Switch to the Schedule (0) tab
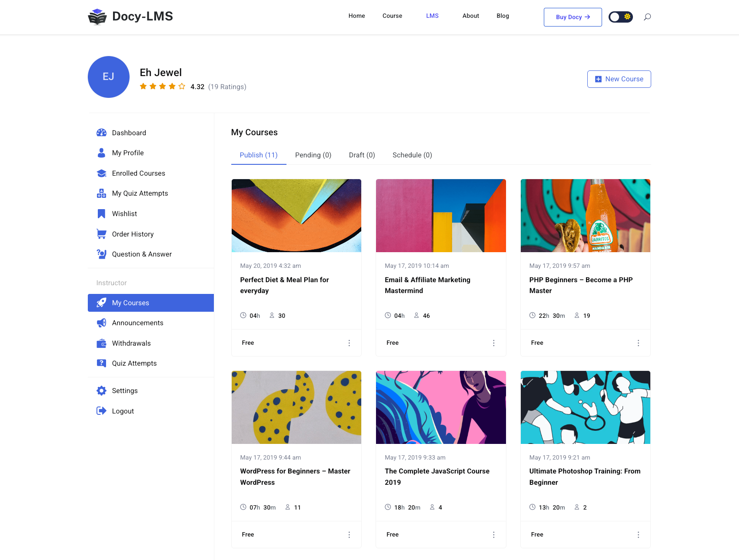The height and width of the screenshot is (560, 739). pyautogui.click(x=412, y=155)
